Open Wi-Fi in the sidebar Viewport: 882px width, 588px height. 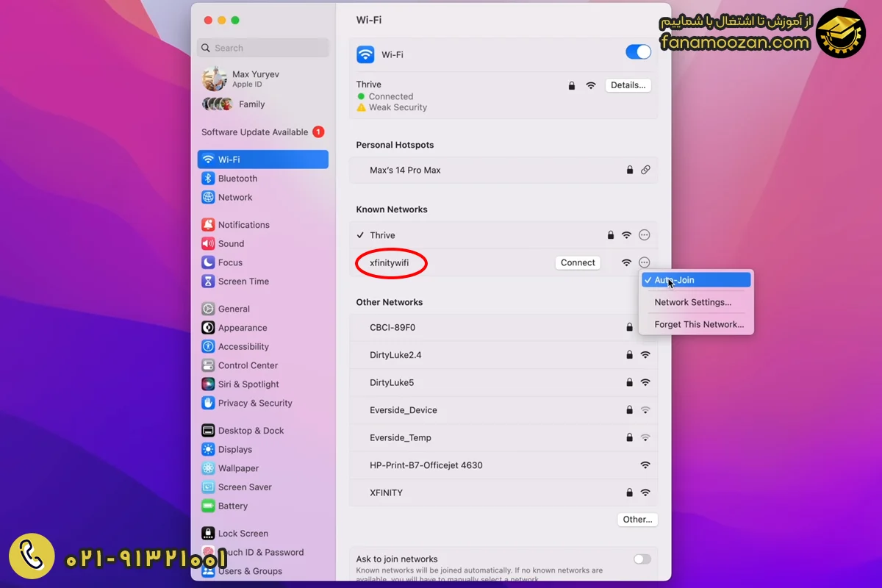[262, 159]
